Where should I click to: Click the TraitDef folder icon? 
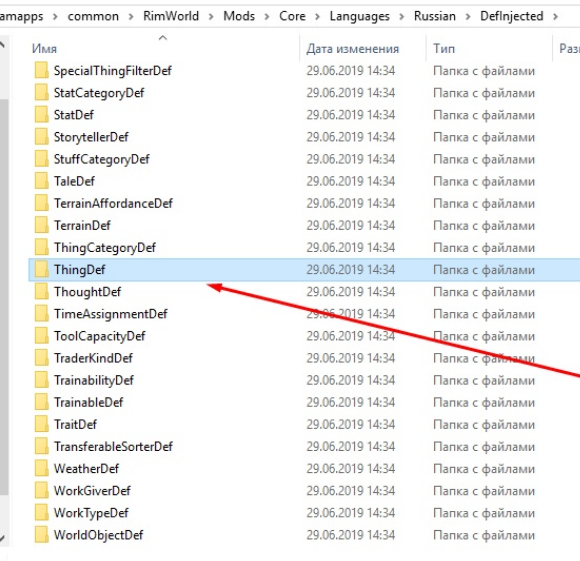pos(41,424)
